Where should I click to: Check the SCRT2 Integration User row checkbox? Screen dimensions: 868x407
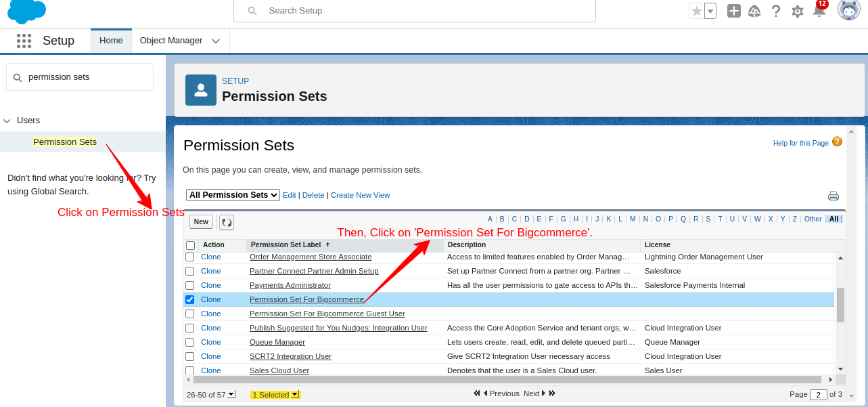(190, 357)
